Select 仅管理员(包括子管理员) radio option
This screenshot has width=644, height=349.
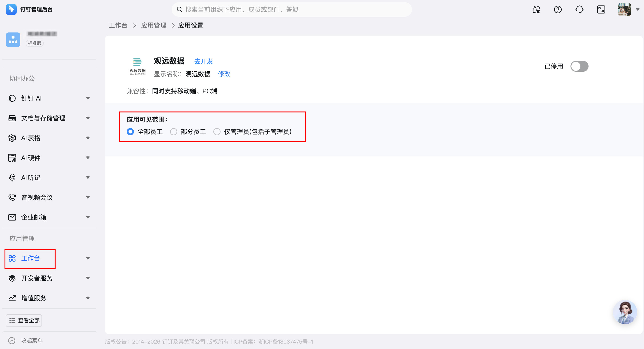pos(217,132)
